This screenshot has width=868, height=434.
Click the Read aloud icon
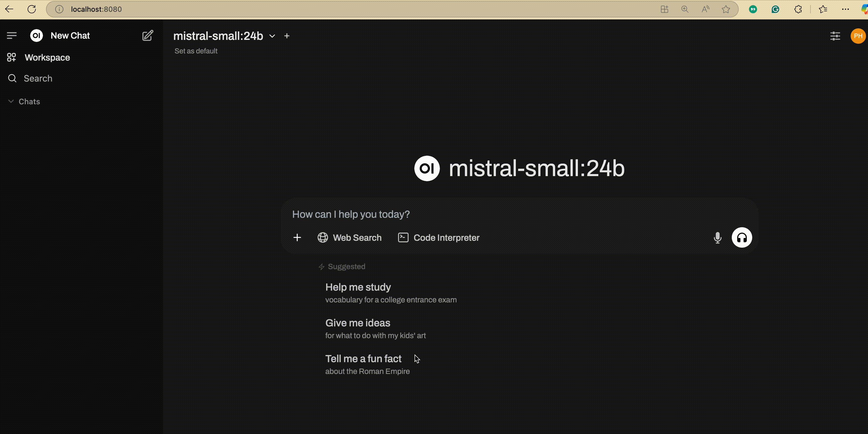(x=705, y=9)
